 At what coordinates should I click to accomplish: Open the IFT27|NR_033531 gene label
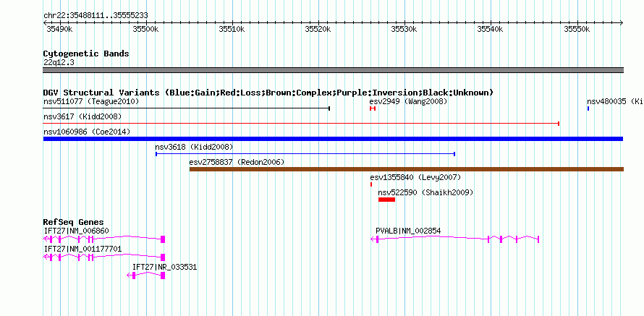(164, 267)
